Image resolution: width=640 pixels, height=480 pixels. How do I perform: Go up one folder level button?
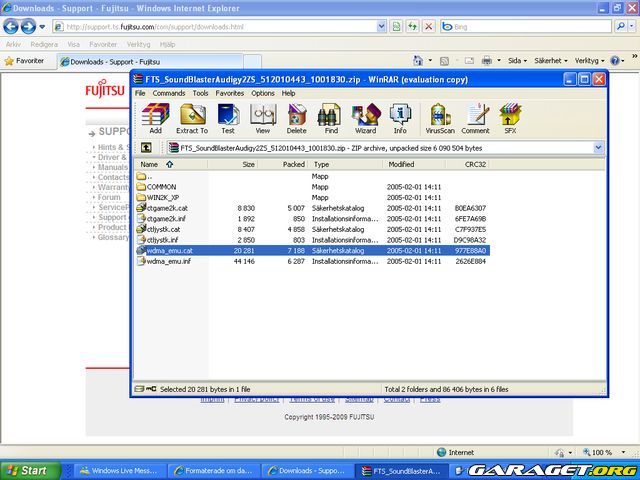[x=146, y=147]
